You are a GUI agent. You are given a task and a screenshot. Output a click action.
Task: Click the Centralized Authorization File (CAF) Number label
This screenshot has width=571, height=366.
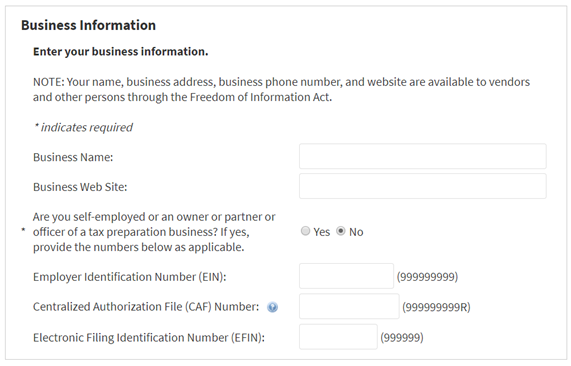(146, 307)
